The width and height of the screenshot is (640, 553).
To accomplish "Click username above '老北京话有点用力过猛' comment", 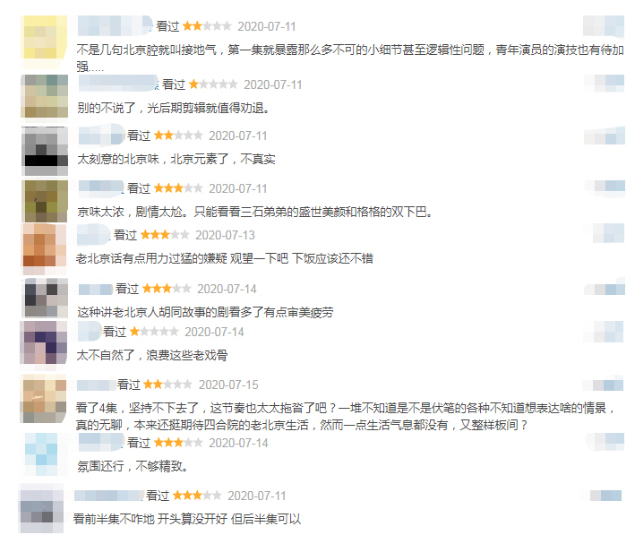I will 93,235.
